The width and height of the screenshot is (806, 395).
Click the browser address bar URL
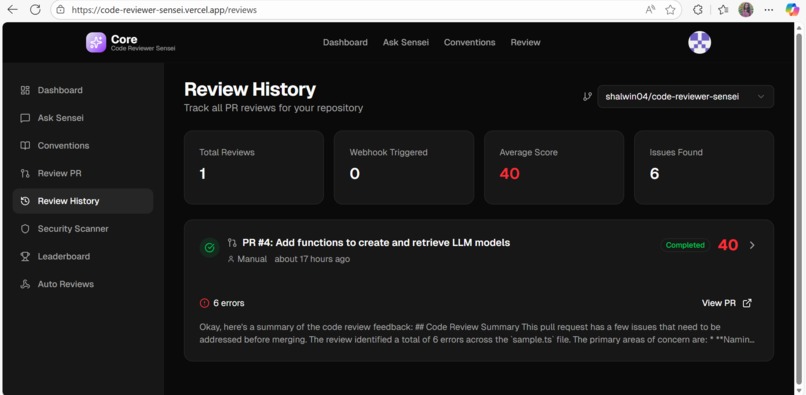coord(164,10)
